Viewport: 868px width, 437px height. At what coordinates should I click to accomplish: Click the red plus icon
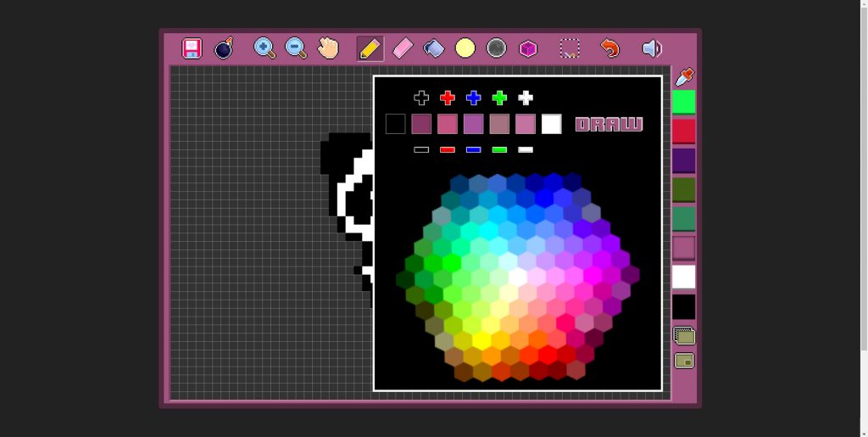point(448,98)
